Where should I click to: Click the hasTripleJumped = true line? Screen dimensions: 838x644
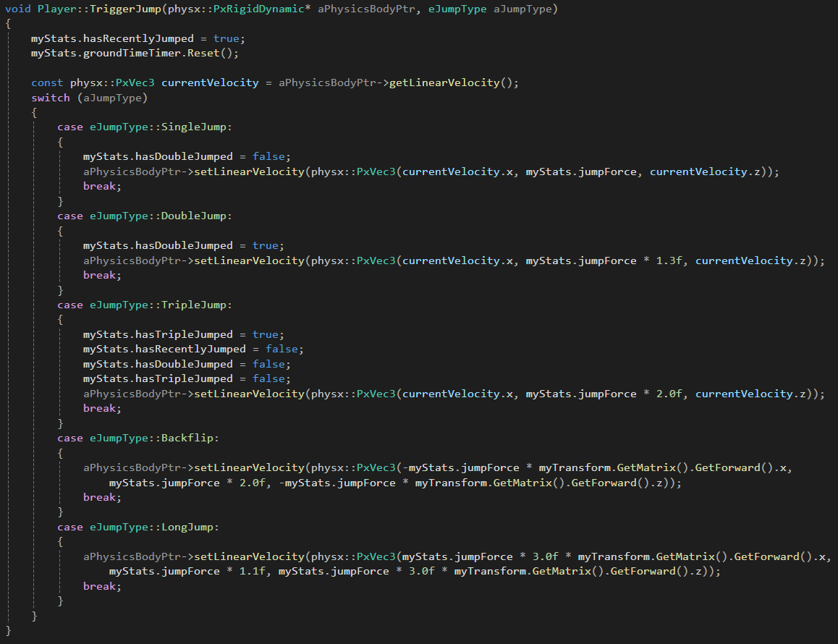pyautogui.click(x=184, y=334)
